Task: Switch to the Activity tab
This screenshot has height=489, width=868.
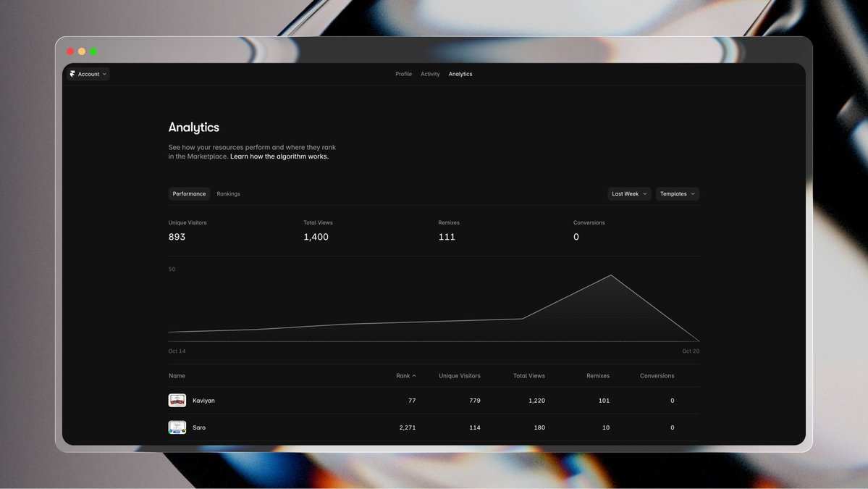Action: click(x=430, y=74)
